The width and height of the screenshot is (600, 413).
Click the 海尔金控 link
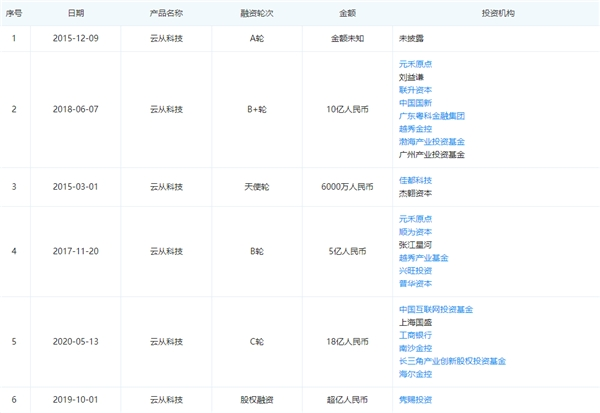[x=415, y=374]
